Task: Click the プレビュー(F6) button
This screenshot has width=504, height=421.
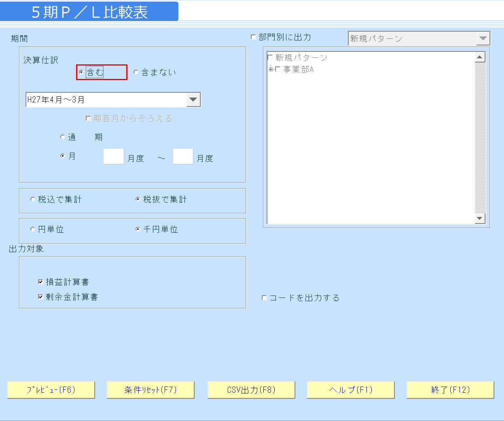Action: coord(51,390)
